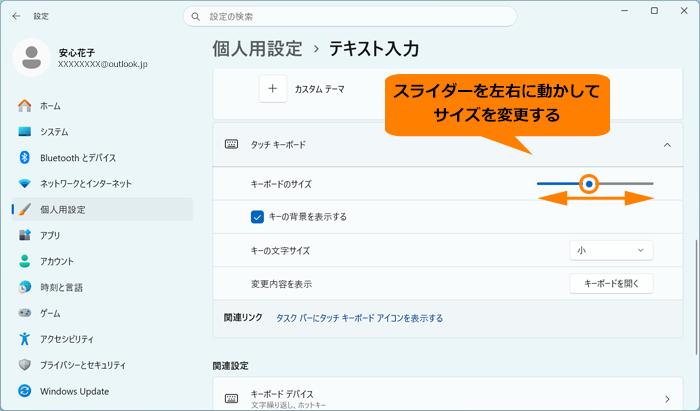The image size is (700, 411).
Task: Click the 個人用設定 paintbrush icon
Action: point(25,209)
